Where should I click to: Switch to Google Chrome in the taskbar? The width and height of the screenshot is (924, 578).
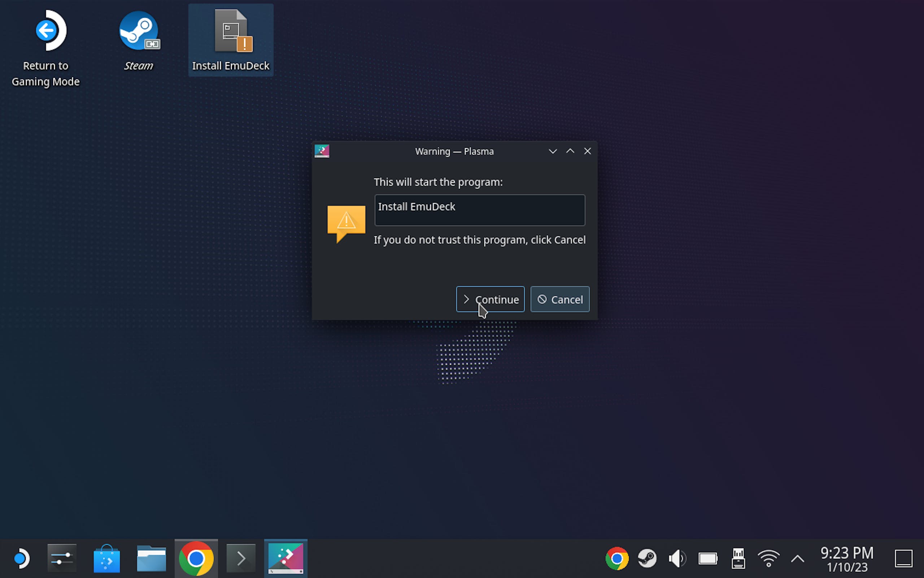pos(196,559)
